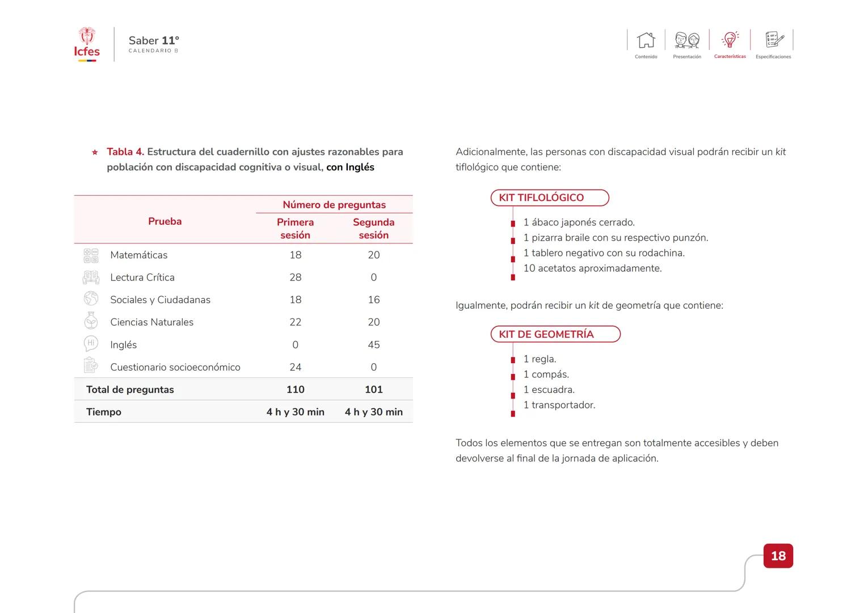Click the Inglés speech bubble icon
Viewport: 868px width, 613px height.
(x=91, y=344)
